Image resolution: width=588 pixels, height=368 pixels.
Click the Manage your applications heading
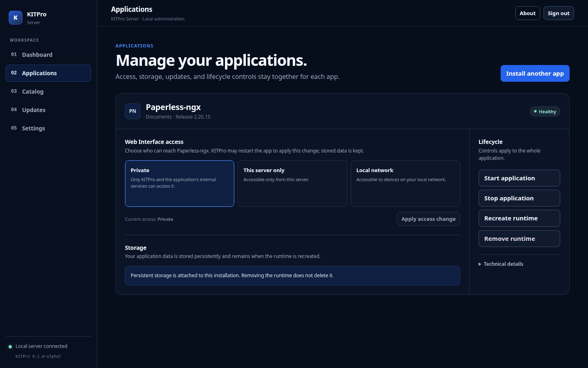click(211, 61)
